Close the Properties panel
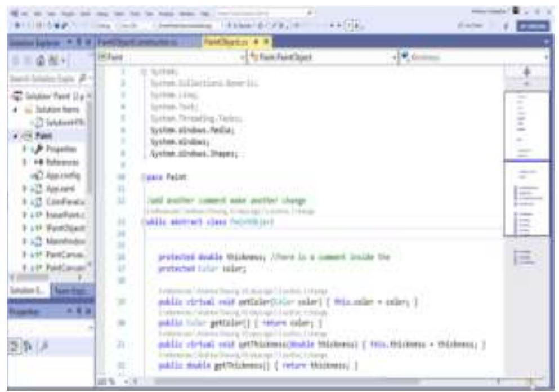This screenshot has width=559, height=392. click(88, 311)
